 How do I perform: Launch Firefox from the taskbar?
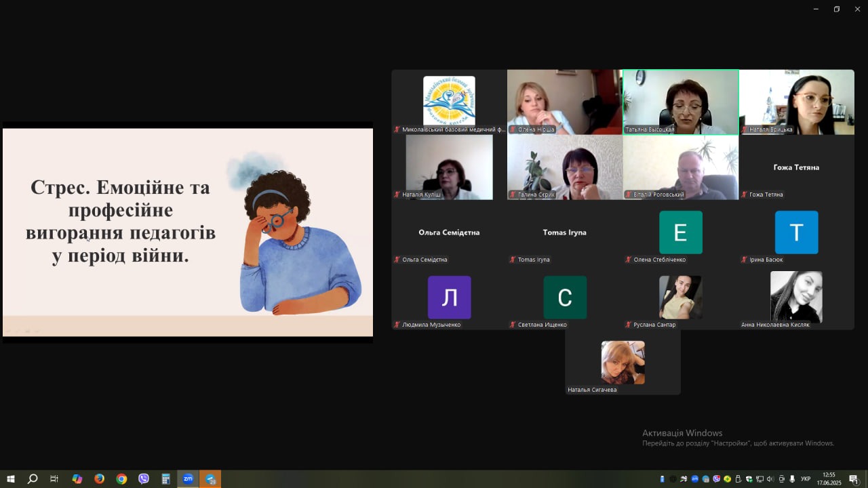[99, 479]
